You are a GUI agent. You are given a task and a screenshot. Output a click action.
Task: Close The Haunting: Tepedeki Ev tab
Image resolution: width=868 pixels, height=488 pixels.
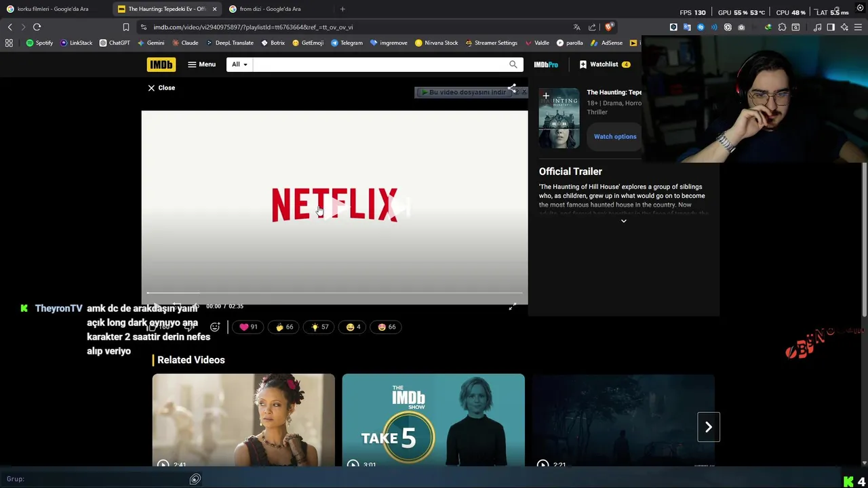pos(214,9)
